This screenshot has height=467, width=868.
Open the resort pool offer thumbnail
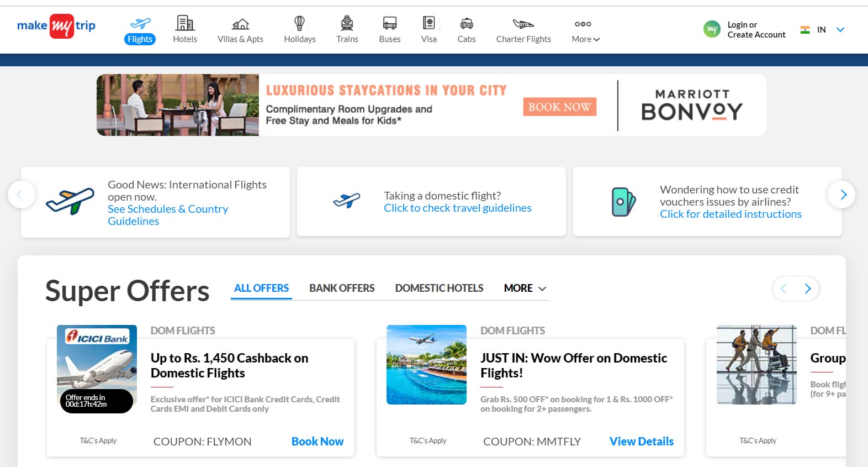coord(426,365)
